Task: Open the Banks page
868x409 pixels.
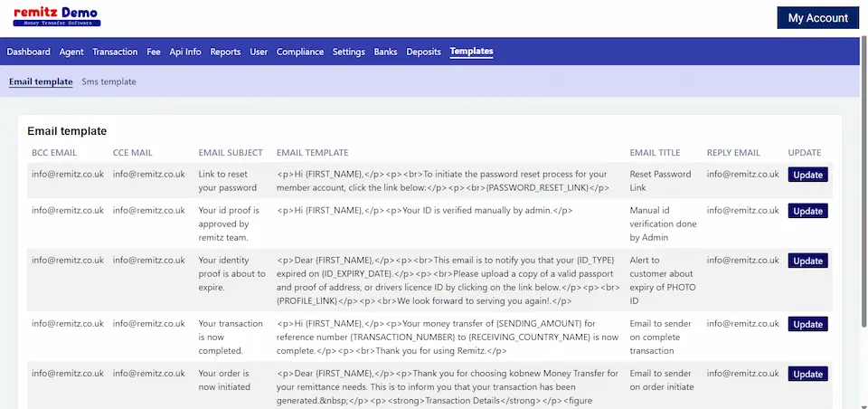Action: click(386, 52)
